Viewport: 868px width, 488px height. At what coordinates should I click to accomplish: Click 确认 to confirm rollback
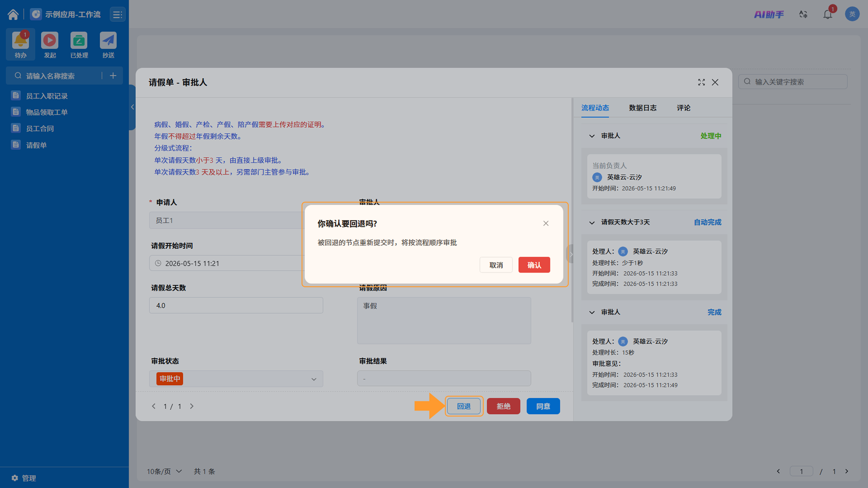pos(534,265)
